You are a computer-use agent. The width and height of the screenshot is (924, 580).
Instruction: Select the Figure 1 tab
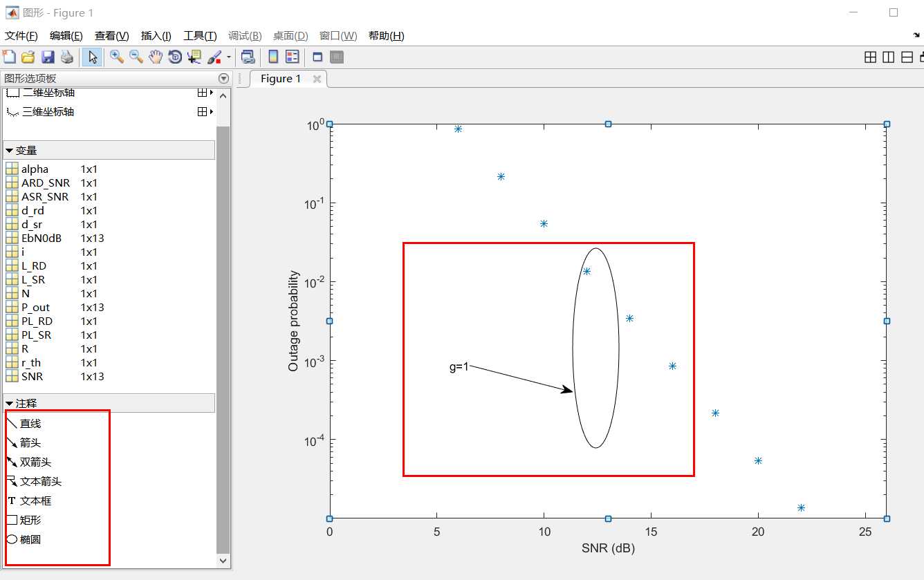click(x=281, y=79)
